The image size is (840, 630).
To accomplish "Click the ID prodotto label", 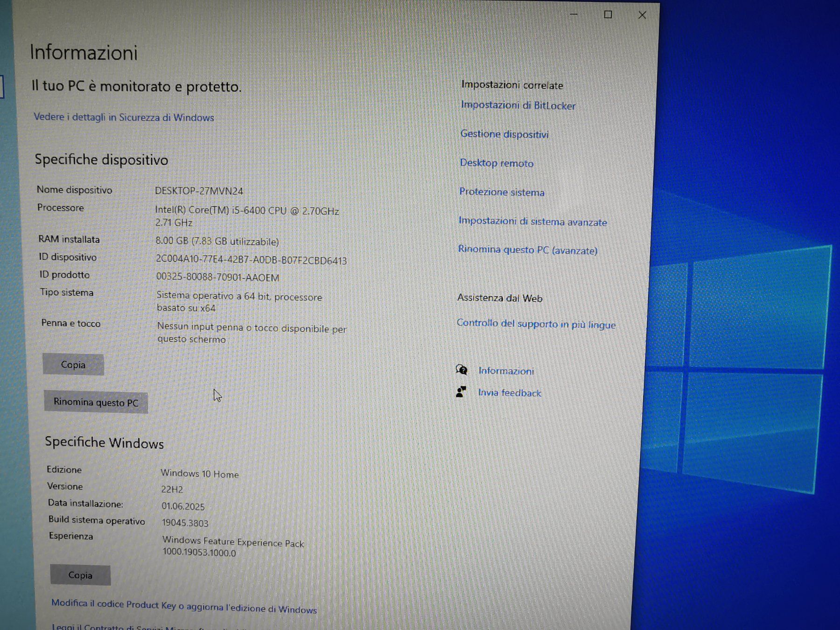I will tap(64, 274).
